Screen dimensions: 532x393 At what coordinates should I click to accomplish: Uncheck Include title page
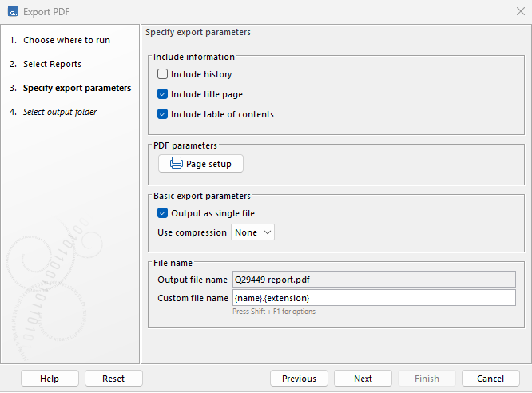tap(163, 94)
